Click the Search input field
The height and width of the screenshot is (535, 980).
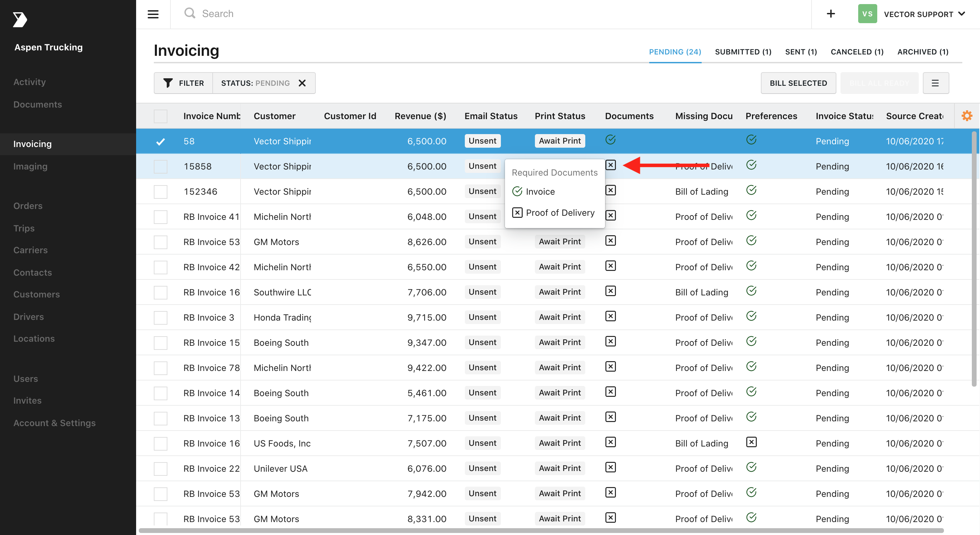coord(494,14)
